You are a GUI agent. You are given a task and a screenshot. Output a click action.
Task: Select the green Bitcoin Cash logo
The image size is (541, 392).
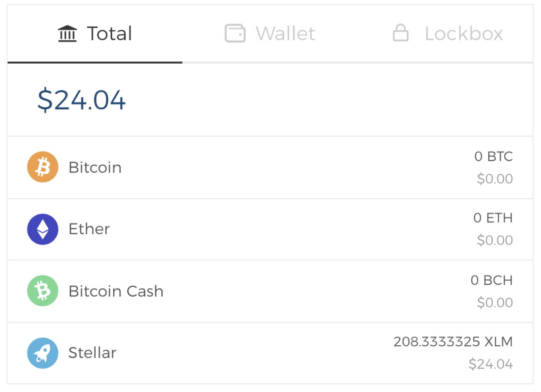point(42,290)
